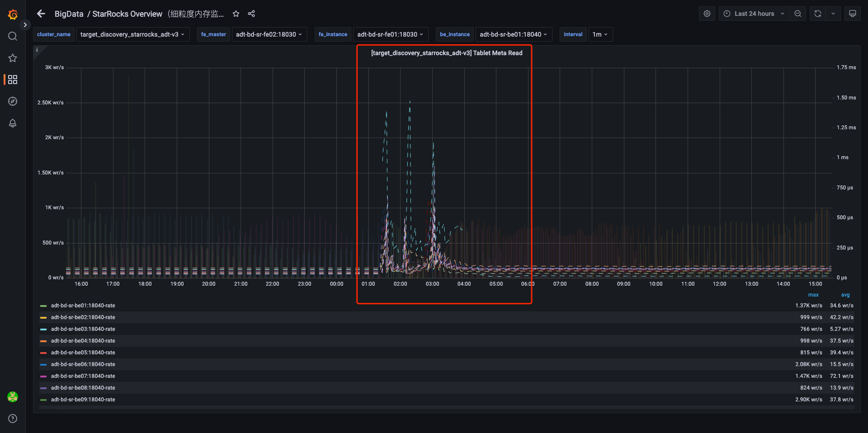
Task: Open the Tablet Meta Read panel title menu
Action: pyautogui.click(x=447, y=53)
